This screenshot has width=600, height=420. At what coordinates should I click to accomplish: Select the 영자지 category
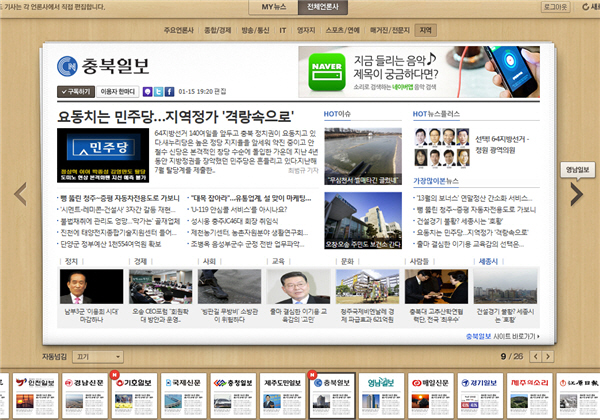point(306,30)
